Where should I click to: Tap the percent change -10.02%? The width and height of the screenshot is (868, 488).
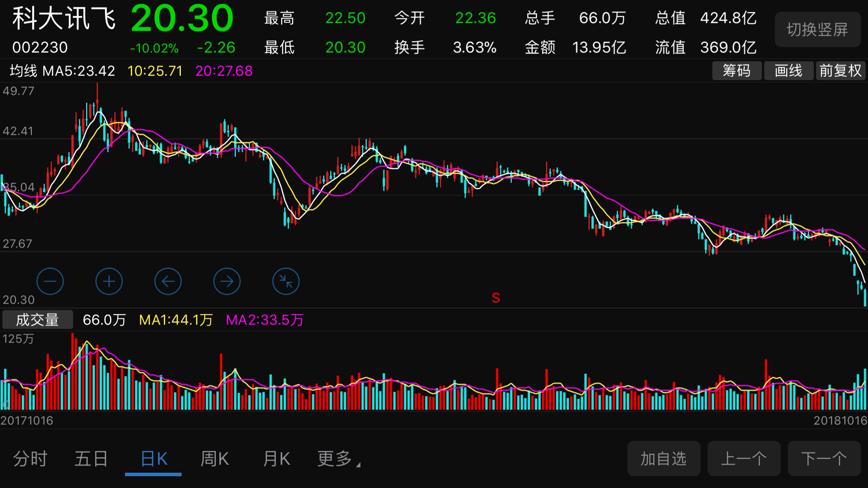point(154,48)
